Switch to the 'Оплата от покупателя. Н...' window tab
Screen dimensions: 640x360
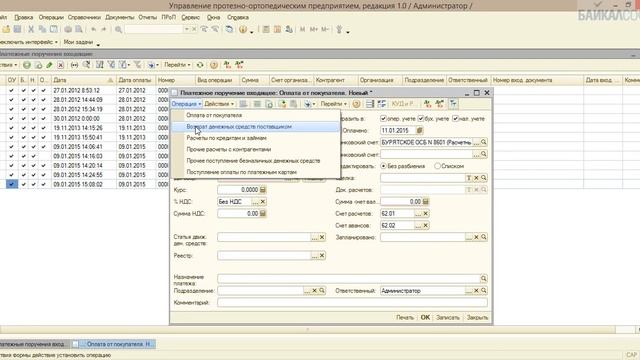pyautogui.click(x=114, y=344)
